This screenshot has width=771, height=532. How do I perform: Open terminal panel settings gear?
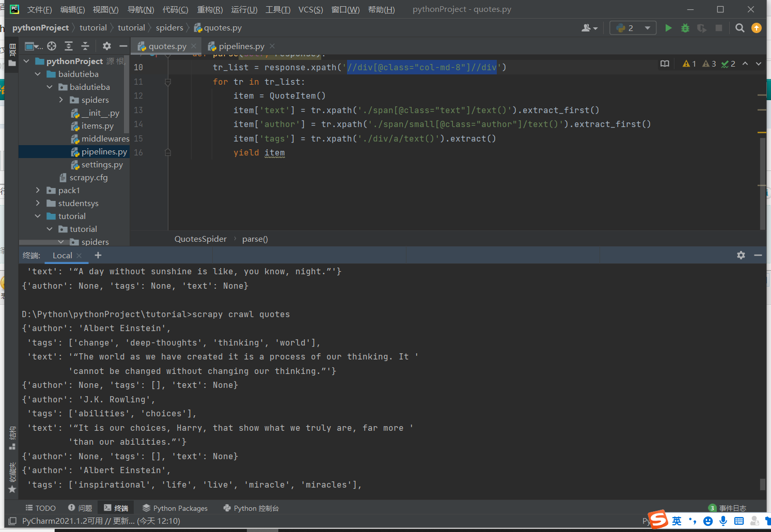tap(741, 255)
